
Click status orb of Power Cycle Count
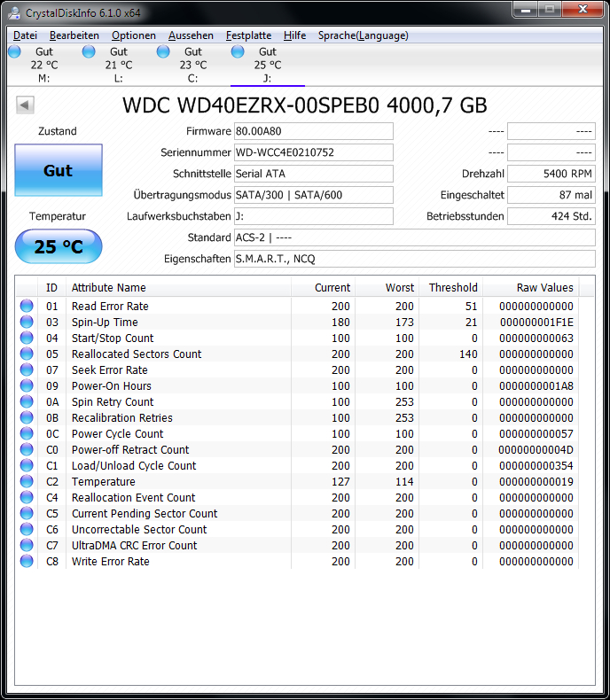(27, 433)
